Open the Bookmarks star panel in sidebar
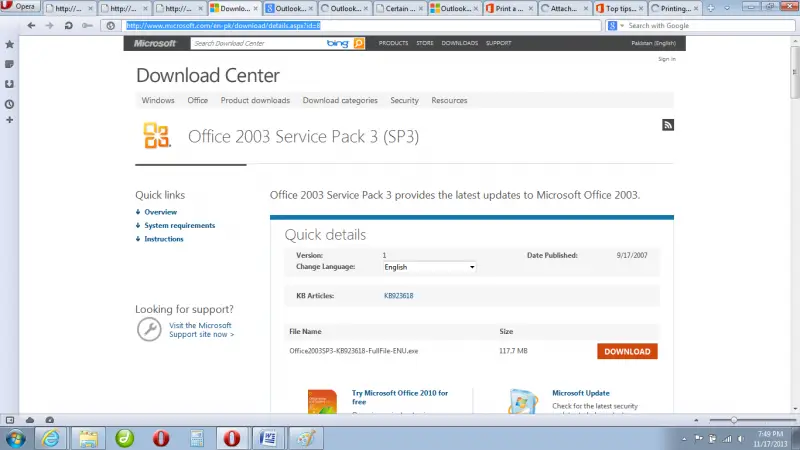Image resolution: width=800 pixels, height=450 pixels. coord(9,44)
